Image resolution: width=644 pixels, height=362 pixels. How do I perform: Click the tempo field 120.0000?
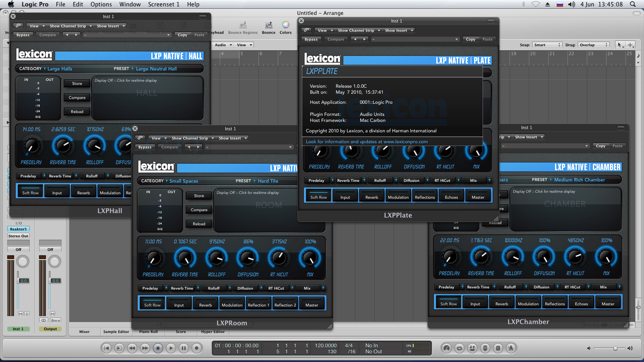click(x=326, y=346)
